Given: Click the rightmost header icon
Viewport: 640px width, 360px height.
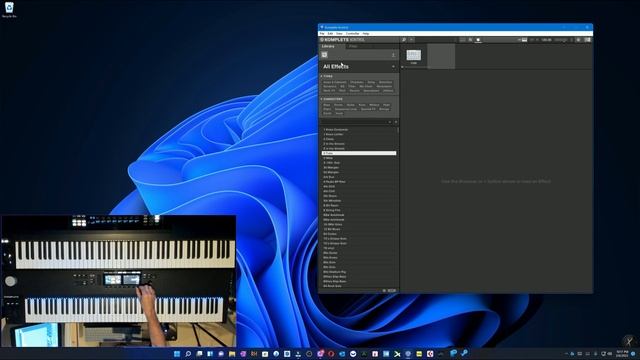Looking at the screenshot, I should 587,40.
